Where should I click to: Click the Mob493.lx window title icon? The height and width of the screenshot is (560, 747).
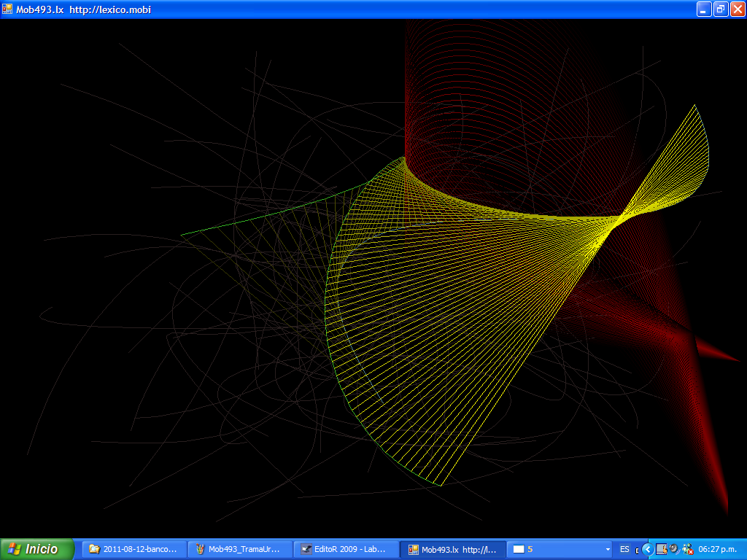[7, 9]
